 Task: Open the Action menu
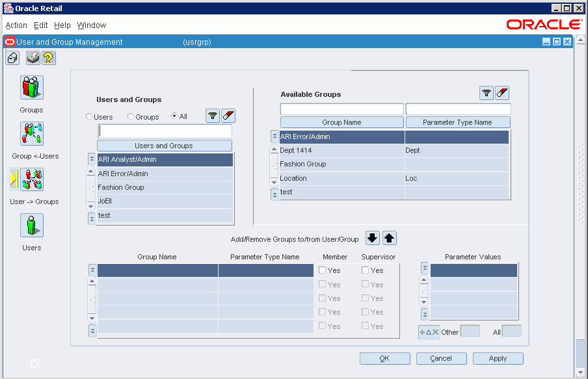tap(16, 25)
